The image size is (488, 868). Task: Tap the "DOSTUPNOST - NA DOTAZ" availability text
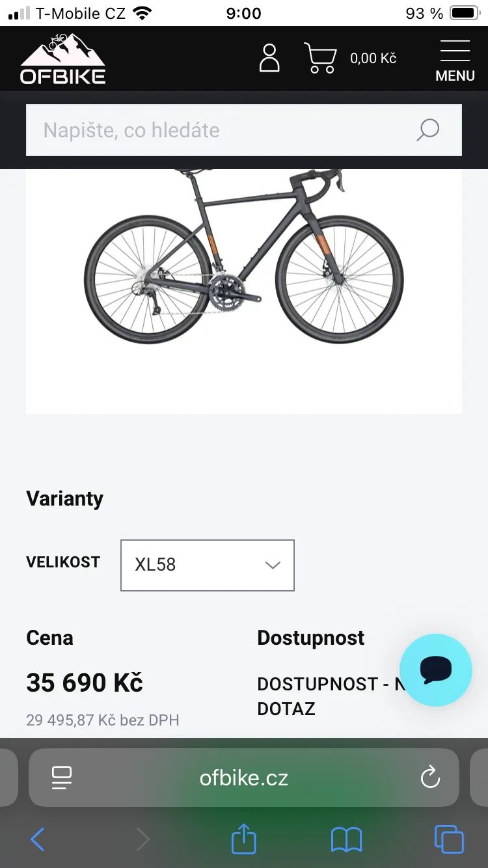[x=319, y=696]
